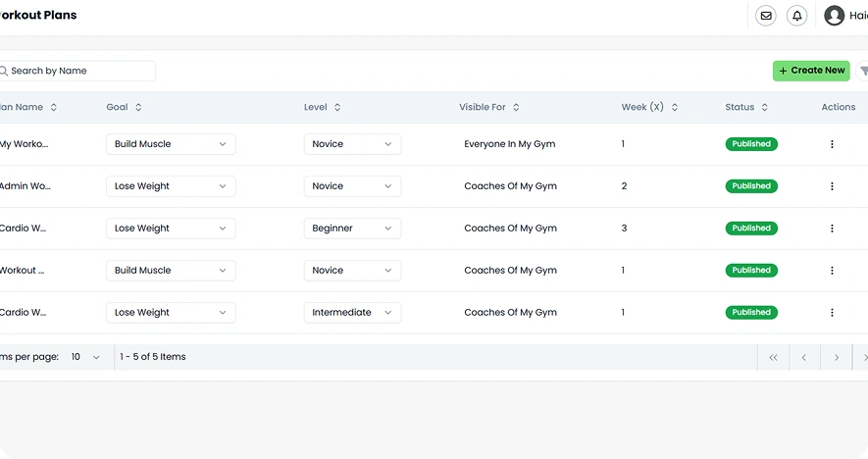Open Goal dropdown in Beginner level row
Image resolution: width=868 pixels, height=459 pixels.
tap(171, 229)
